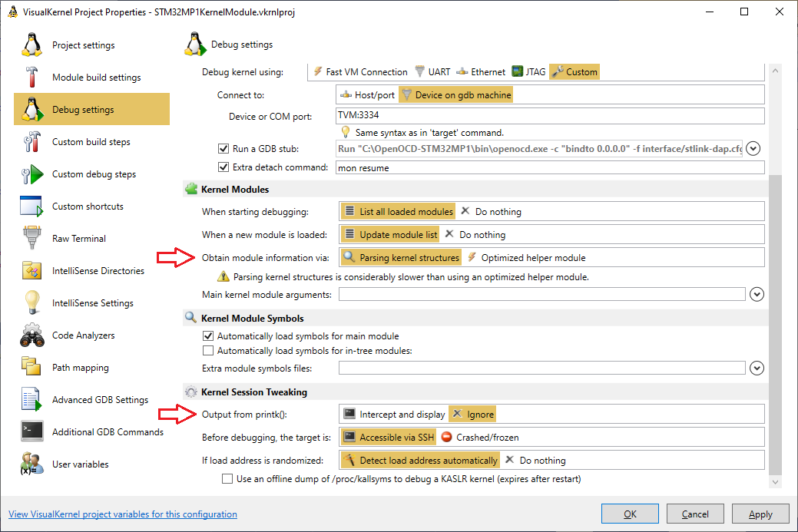Click the IntelliSense Settings lightbulb icon
The width and height of the screenshot is (798, 532).
(x=32, y=302)
